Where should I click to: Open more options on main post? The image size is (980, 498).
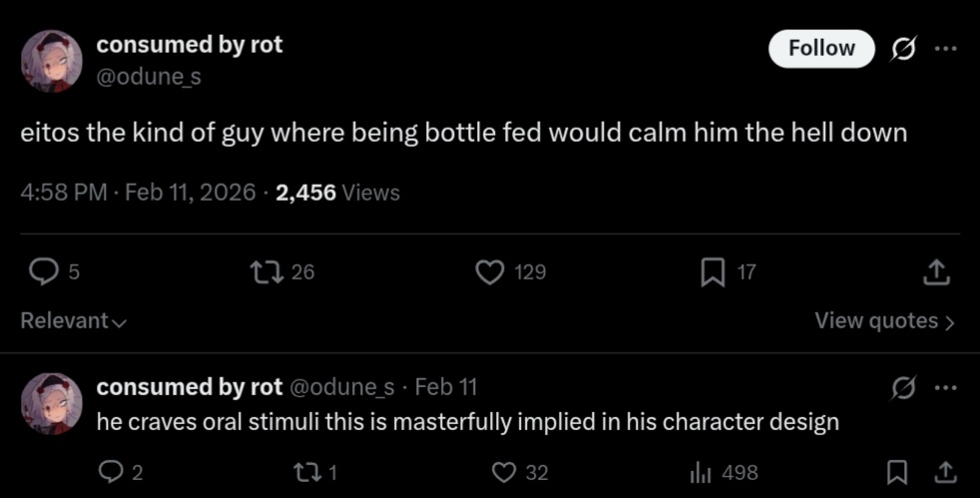944,48
